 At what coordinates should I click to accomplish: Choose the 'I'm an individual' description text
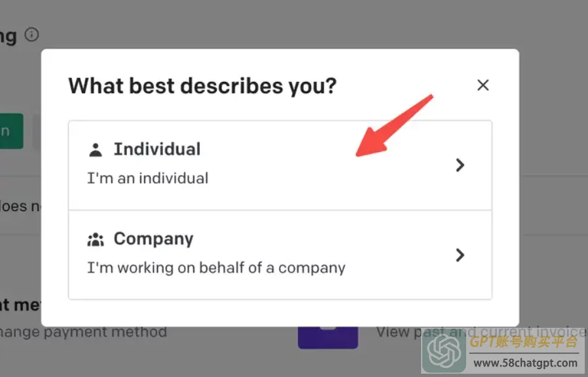pyautogui.click(x=148, y=178)
